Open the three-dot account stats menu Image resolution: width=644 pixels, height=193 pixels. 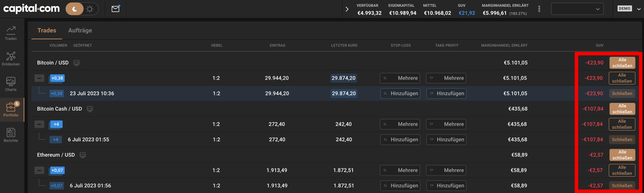coord(539,9)
